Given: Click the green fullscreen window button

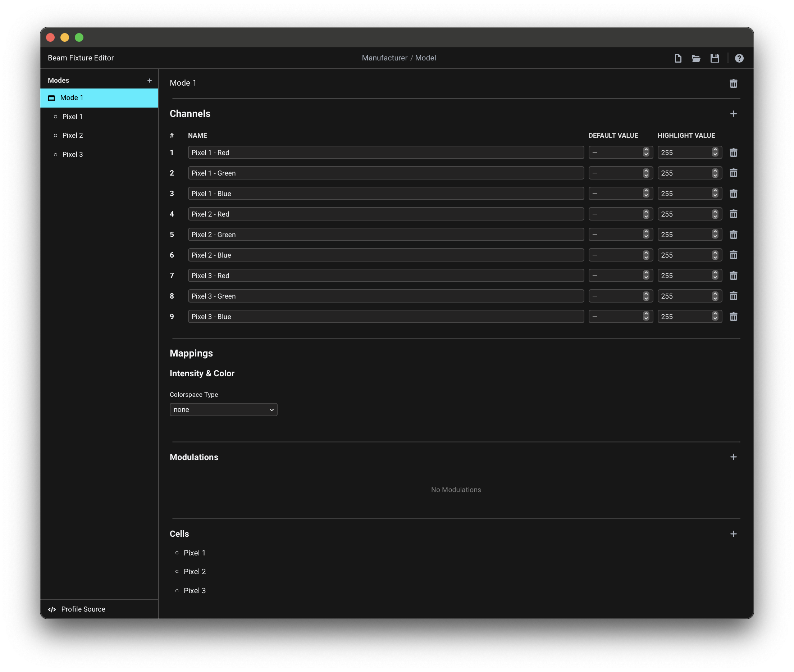Looking at the screenshot, I should pyautogui.click(x=79, y=37).
